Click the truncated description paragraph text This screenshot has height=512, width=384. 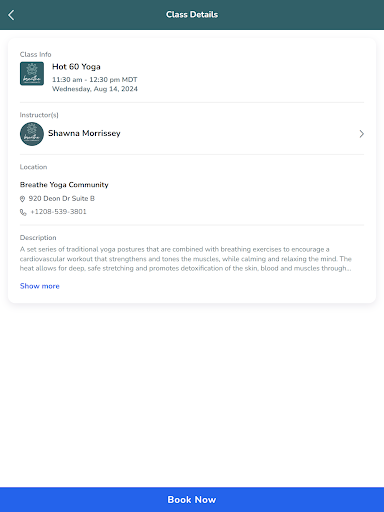click(186, 259)
